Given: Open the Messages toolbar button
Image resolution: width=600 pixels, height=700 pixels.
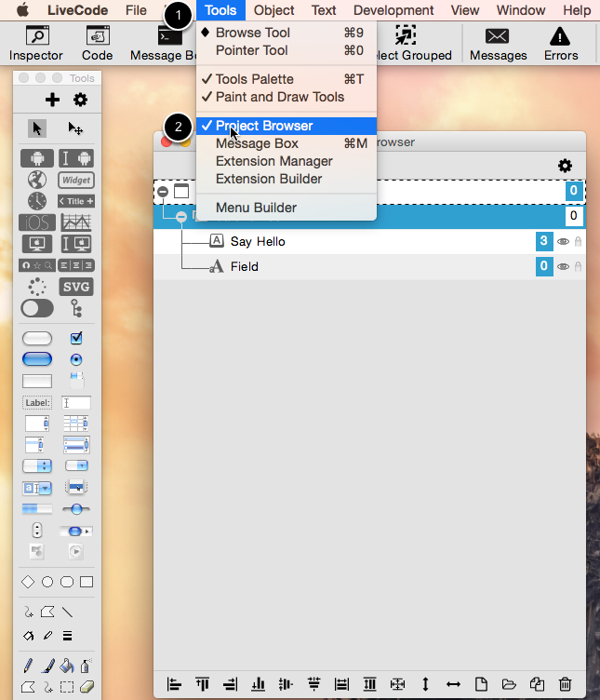Looking at the screenshot, I should point(498,43).
